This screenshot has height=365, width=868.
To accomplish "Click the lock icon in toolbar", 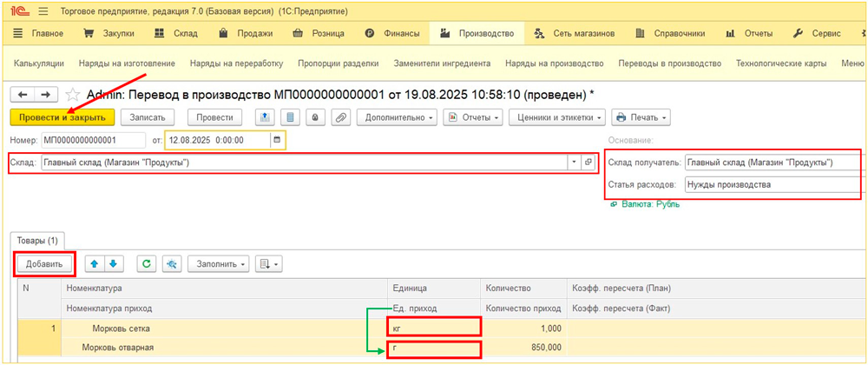I will point(315,117).
